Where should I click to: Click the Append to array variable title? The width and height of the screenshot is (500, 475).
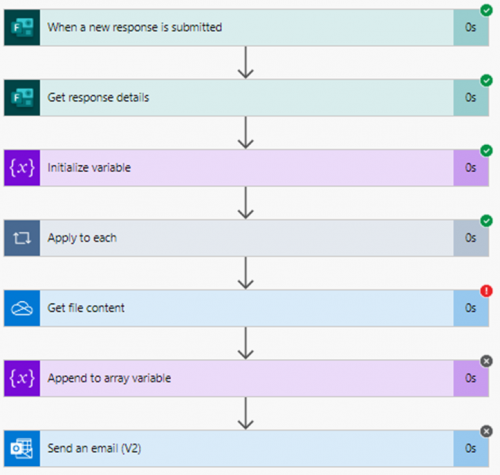point(109,378)
